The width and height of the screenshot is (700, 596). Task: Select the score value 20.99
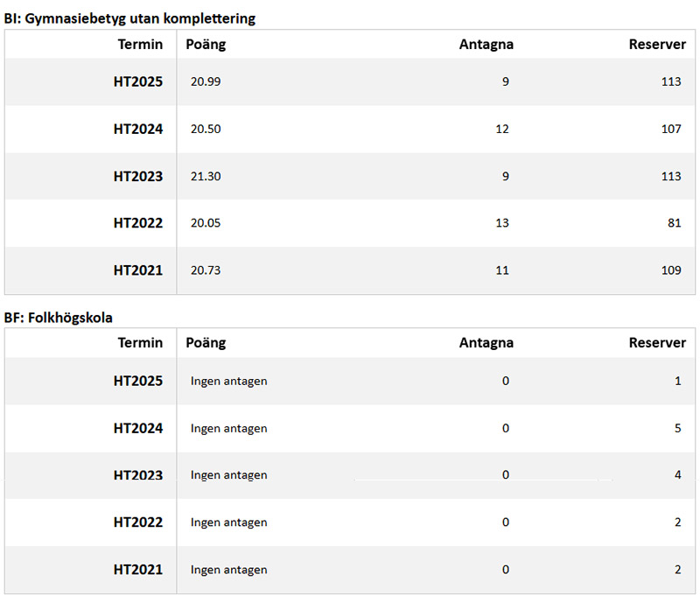coord(206,81)
